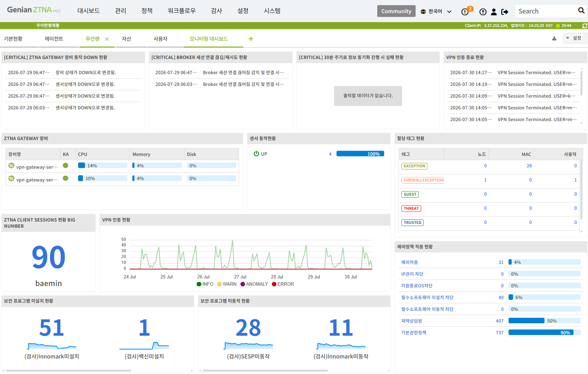Open the 대시보드 menu
This screenshot has height=374, width=588.
coord(88,11)
